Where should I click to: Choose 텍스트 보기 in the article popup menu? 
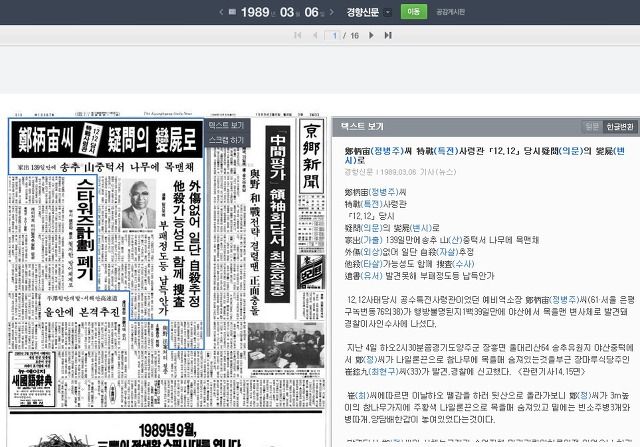tap(226, 125)
